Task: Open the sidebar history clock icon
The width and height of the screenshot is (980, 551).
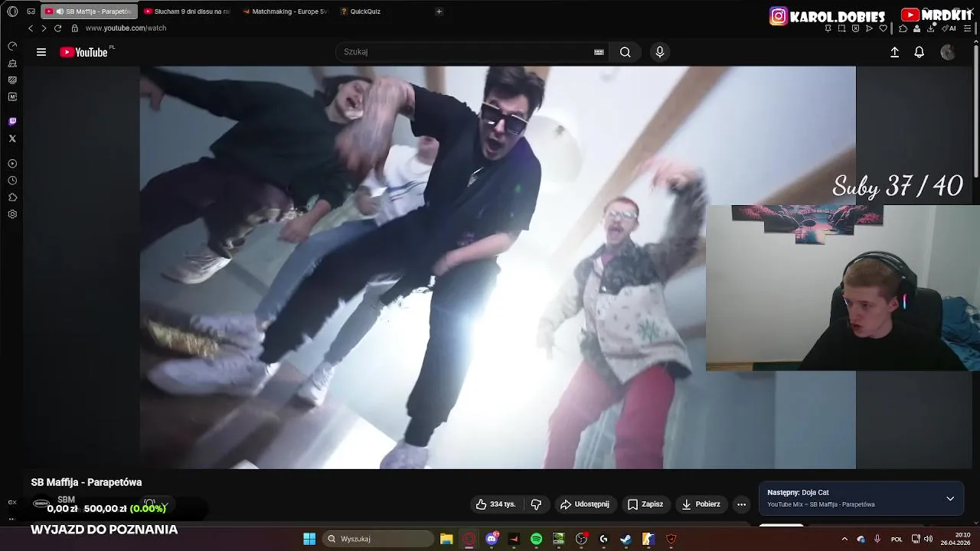Action: (12, 181)
